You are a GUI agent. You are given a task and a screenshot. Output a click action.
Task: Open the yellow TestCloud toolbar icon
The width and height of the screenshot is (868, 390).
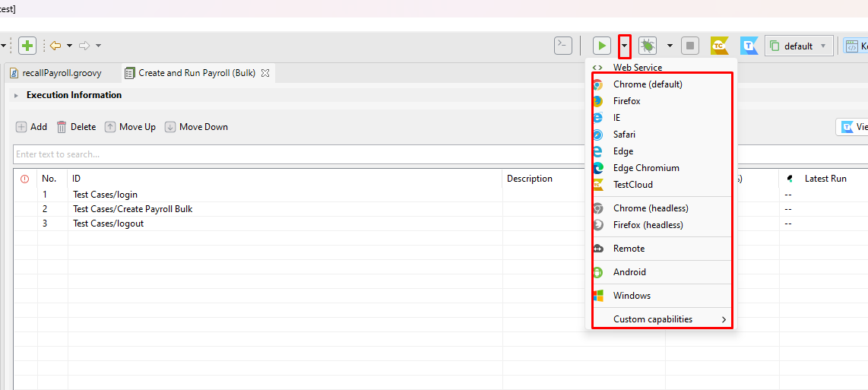click(720, 46)
